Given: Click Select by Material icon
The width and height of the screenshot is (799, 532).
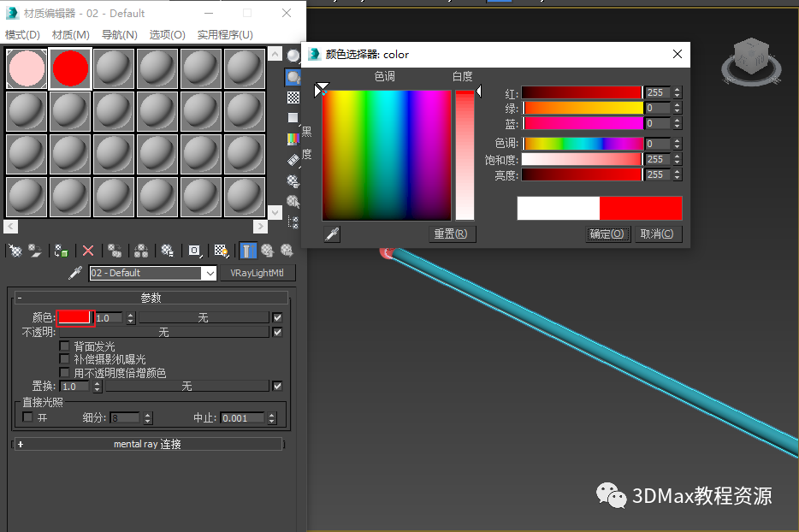Looking at the screenshot, I should [293, 201].
